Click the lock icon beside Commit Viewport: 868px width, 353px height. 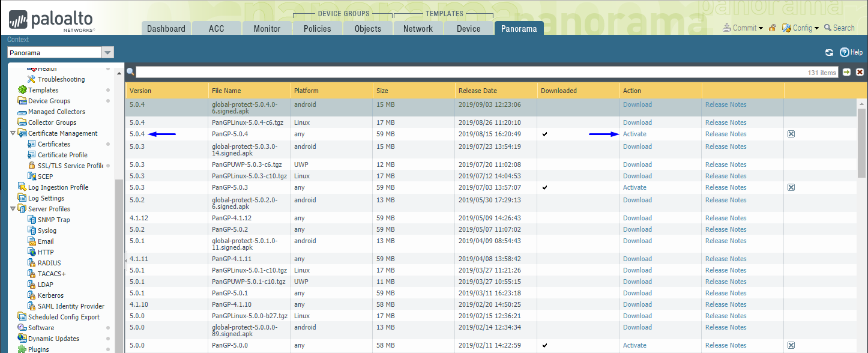773,28
